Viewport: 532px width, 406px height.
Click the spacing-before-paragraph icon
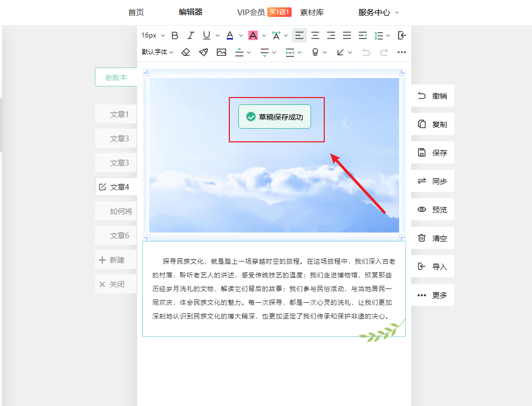click(239, 52)
